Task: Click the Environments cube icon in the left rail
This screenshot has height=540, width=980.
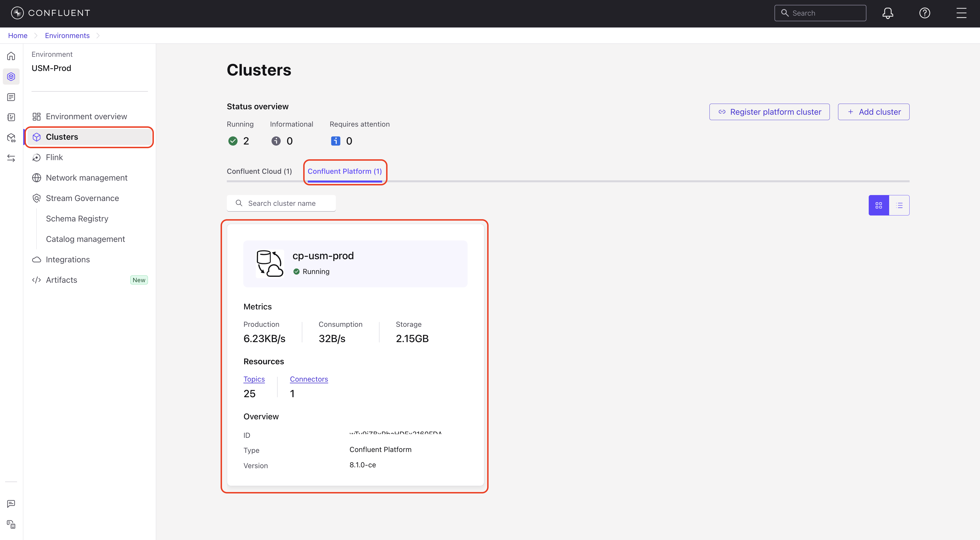Action: click(11, 76)
